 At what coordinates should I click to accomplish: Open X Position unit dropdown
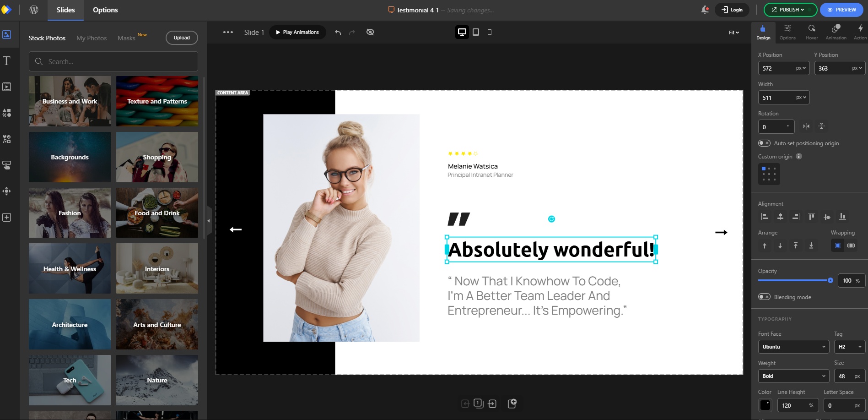[x=801, y=68]
